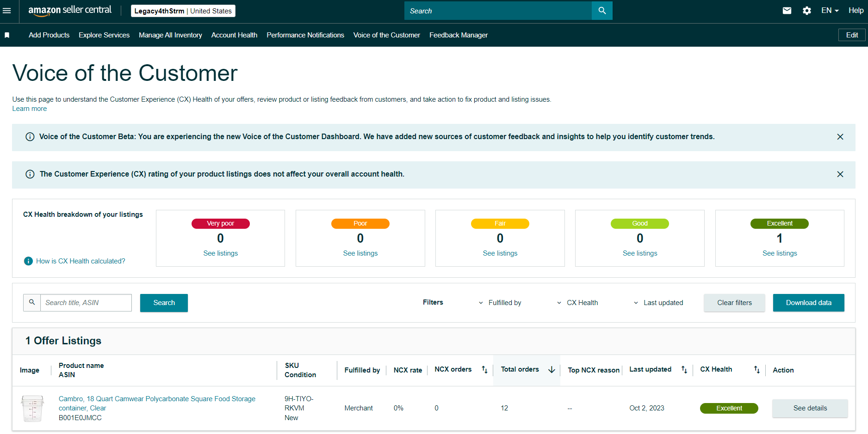Open the Cambro 18 Quart Camwear product link
Screen dimensions: 868x434
[157, 403]
